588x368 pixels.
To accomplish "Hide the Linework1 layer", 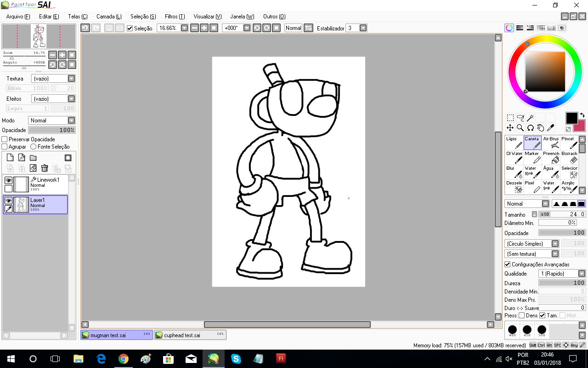I will point(8,180).
